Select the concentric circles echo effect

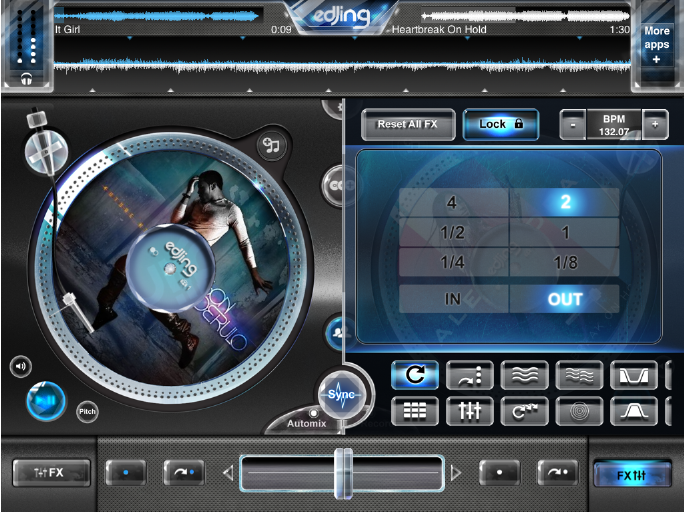click(579, 411)
